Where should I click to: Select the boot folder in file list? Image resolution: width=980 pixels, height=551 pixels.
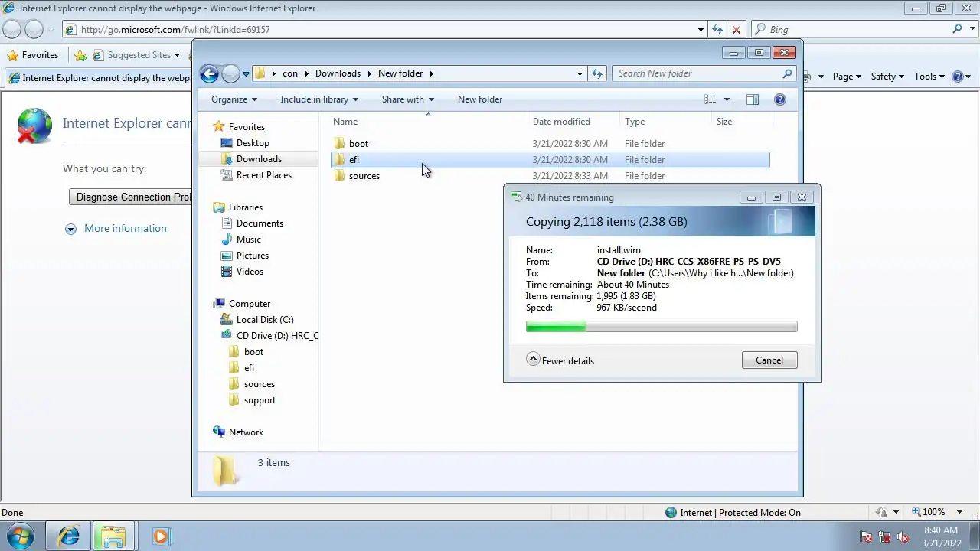[550, 144]
